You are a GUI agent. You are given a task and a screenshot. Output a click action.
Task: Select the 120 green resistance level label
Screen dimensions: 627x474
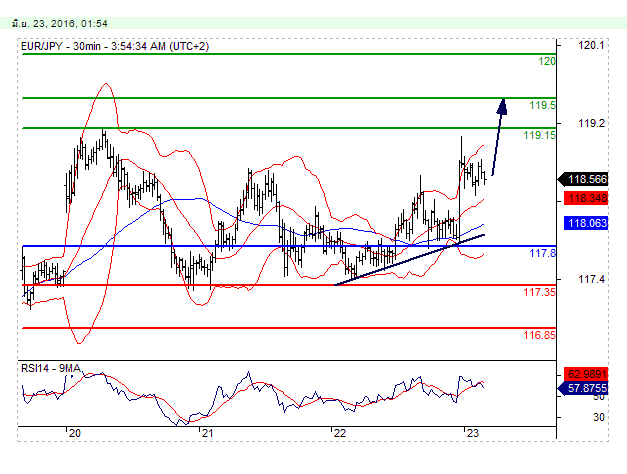coord(546,61)
